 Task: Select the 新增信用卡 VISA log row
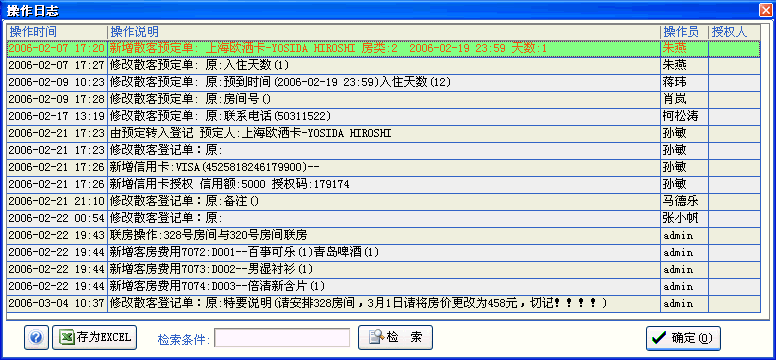[x=384, y=167]
